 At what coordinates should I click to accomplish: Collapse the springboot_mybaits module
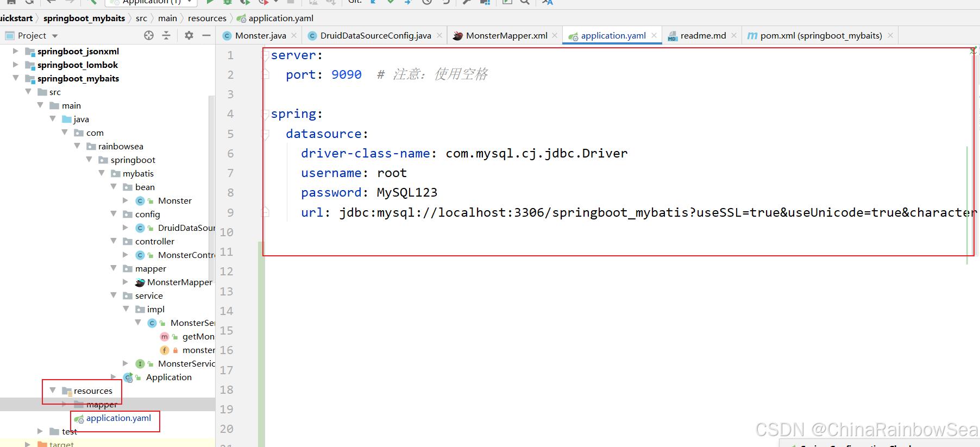pos(15,78)
